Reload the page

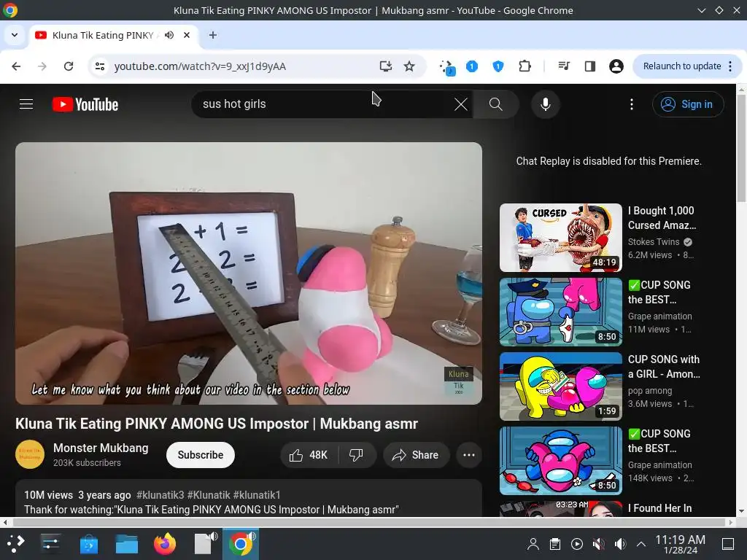[69, 66]
